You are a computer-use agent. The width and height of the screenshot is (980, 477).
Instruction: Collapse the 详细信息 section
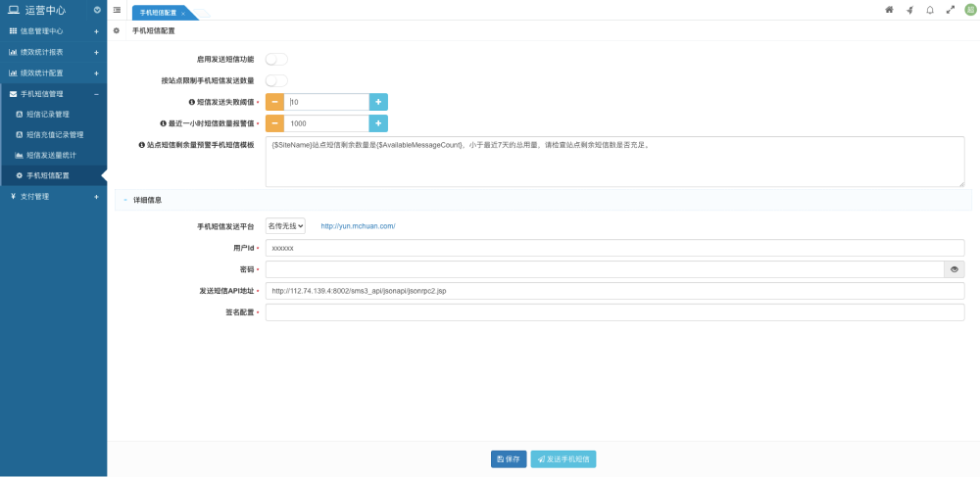[x=125, y=200]
